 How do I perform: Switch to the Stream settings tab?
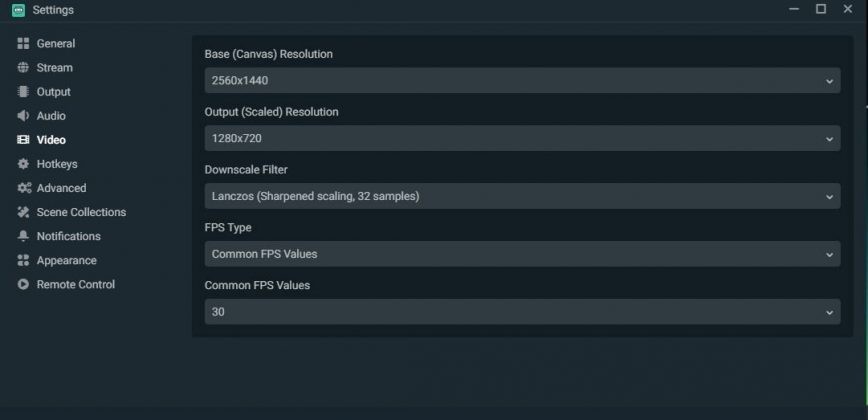point(54,68)
